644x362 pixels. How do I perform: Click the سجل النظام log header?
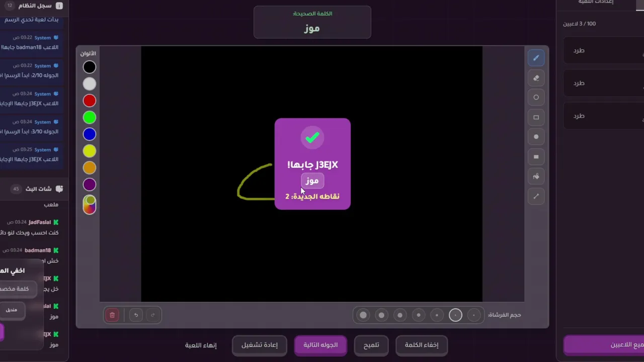tap(35, 6)
